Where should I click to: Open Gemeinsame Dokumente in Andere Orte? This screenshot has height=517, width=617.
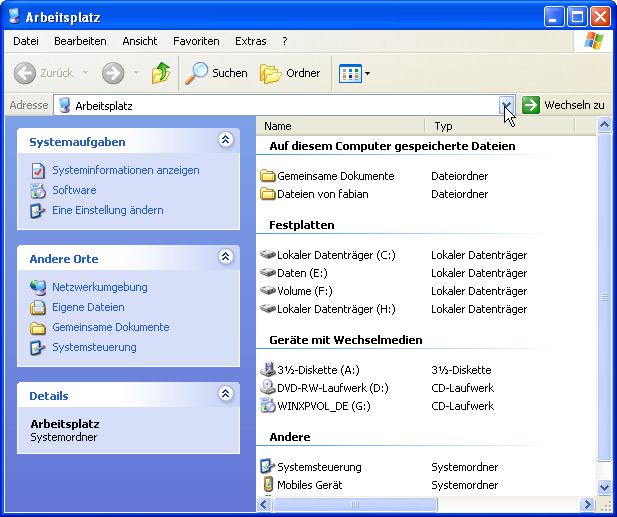[x=111, y=327]
